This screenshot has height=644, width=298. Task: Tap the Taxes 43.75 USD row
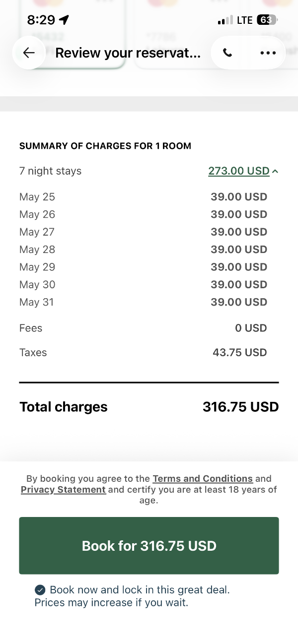[x=144, y=353]
